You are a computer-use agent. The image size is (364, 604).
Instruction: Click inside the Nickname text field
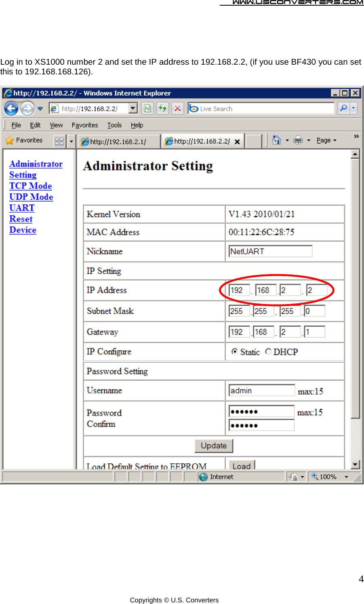click(270, 251)
